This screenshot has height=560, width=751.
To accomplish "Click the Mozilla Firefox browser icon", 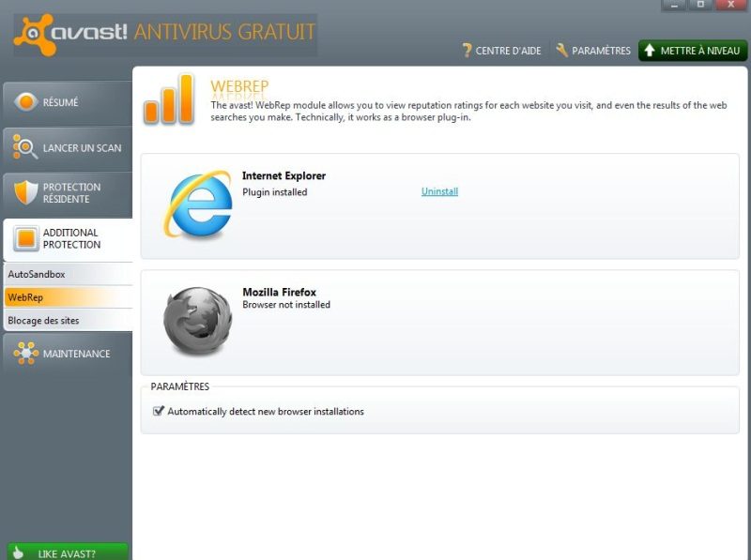I will point(196,321).
